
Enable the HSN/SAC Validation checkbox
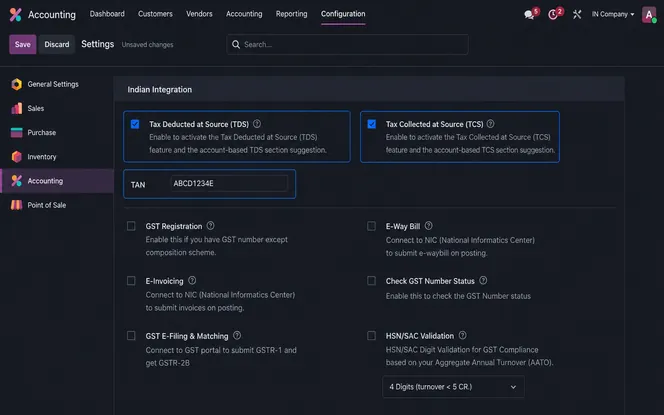(371, 336)
